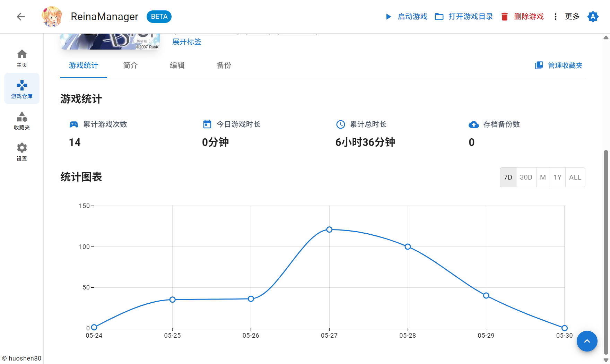Expand tags via 展开标签
Viewport: 610px width, 364px height.
coord(187,42)
